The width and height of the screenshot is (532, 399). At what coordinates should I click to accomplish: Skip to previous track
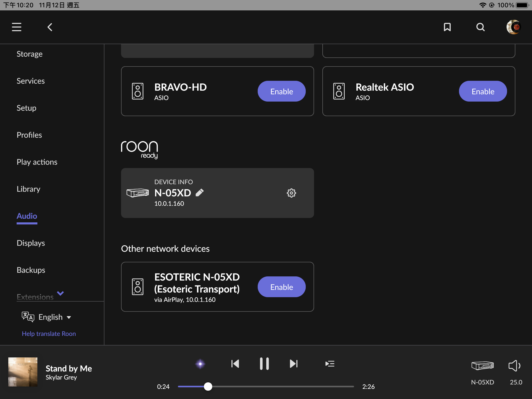click(x=235, y=364)
